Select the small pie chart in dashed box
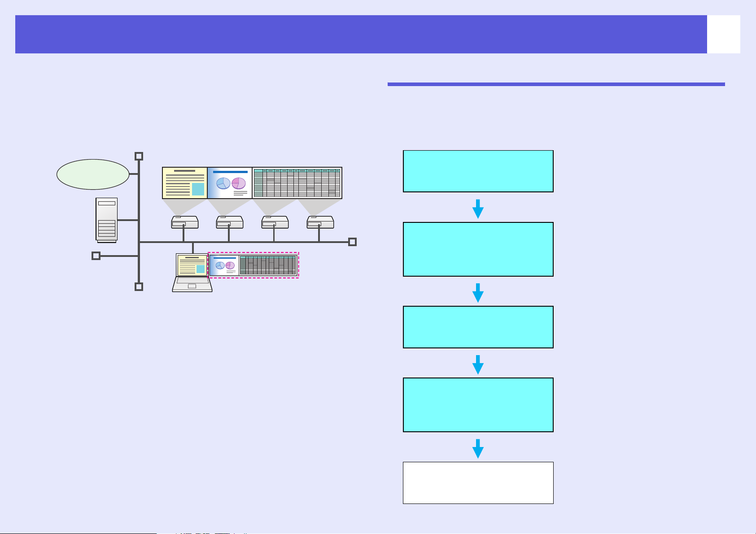756x534 pixels. click(x=224, y=265)
